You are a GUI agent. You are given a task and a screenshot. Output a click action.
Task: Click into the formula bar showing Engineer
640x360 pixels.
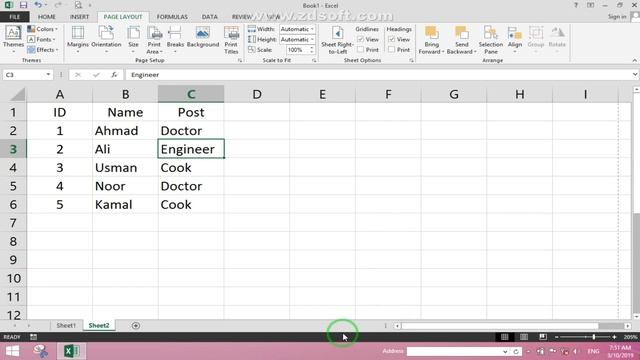pos(378,75)
